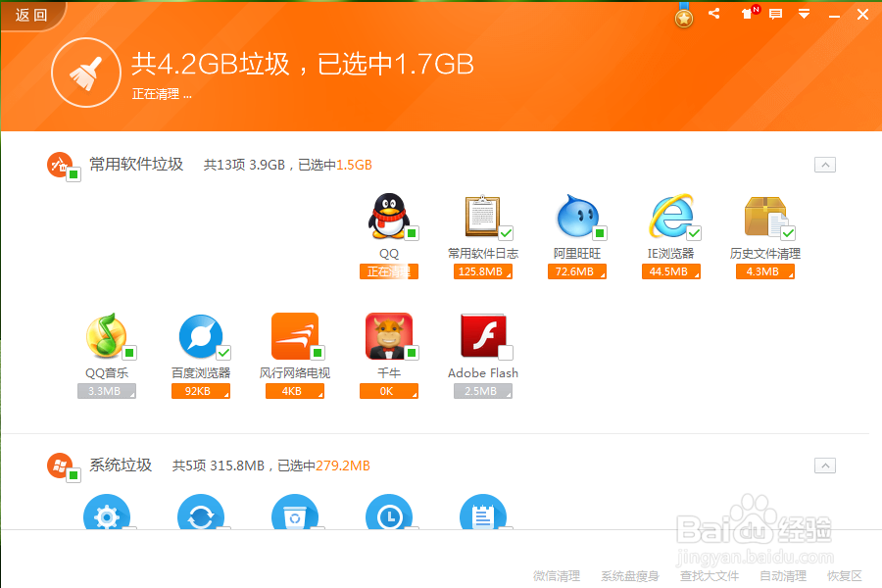Click the refresh arrows system junk icon

pyautogui.click(x=201, y=513)
